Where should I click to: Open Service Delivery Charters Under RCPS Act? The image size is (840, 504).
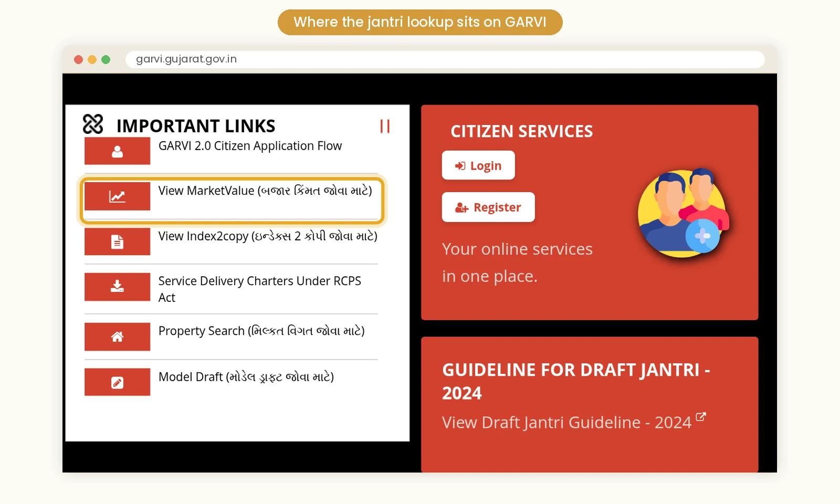260,289
